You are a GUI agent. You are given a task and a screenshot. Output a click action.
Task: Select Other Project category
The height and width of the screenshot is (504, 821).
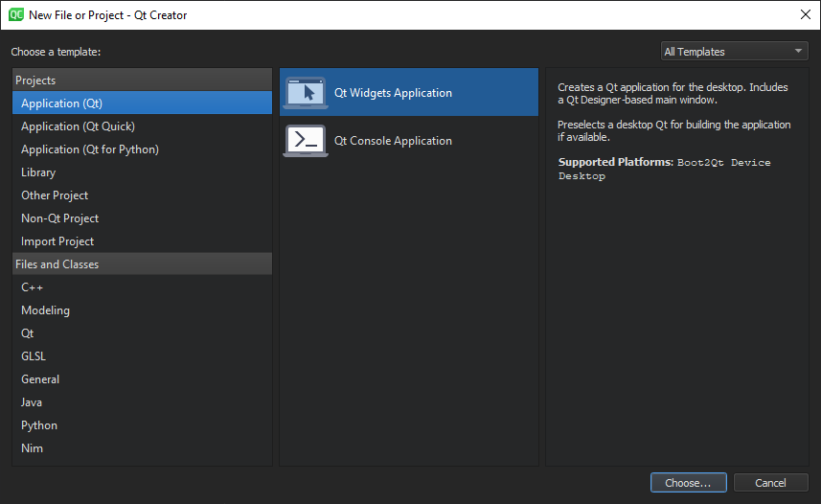(x=142, y=195)
